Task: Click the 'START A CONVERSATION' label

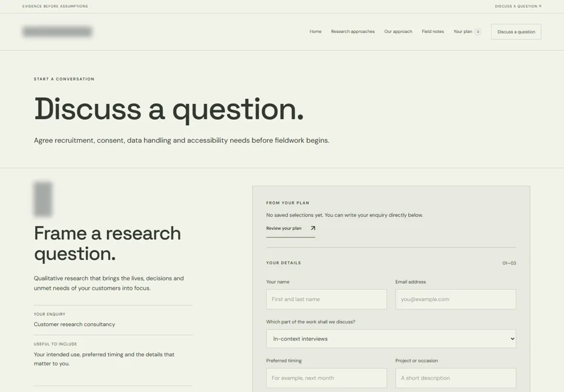Action: click(x=64, y=79)
